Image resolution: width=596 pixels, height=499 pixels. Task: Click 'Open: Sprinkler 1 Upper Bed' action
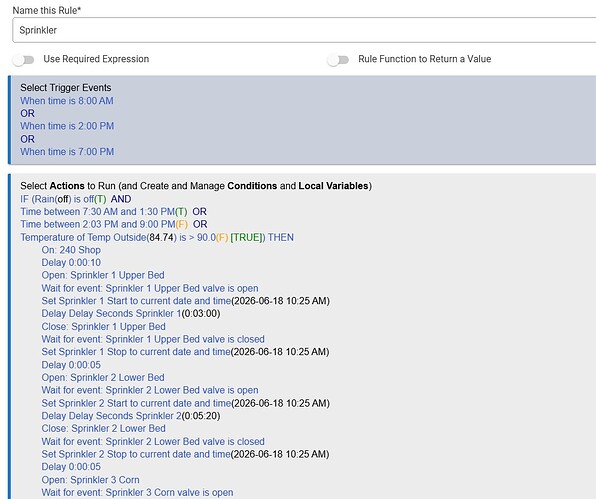[103, 275]
